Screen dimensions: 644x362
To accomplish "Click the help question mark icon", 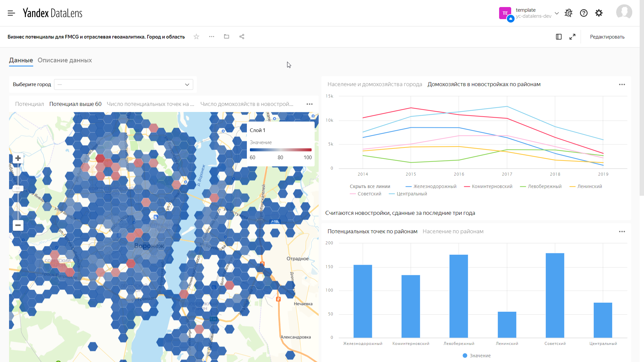I will point(584,13).
